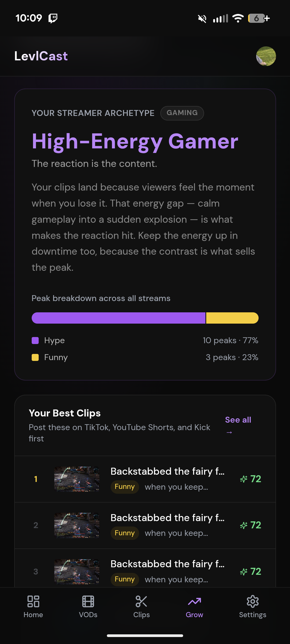Image resolution: width=290 pixels, height=644 pixels.
Task: Click the purple Hype bar segment
Action: pyautogui.click(x=118, y=318)
